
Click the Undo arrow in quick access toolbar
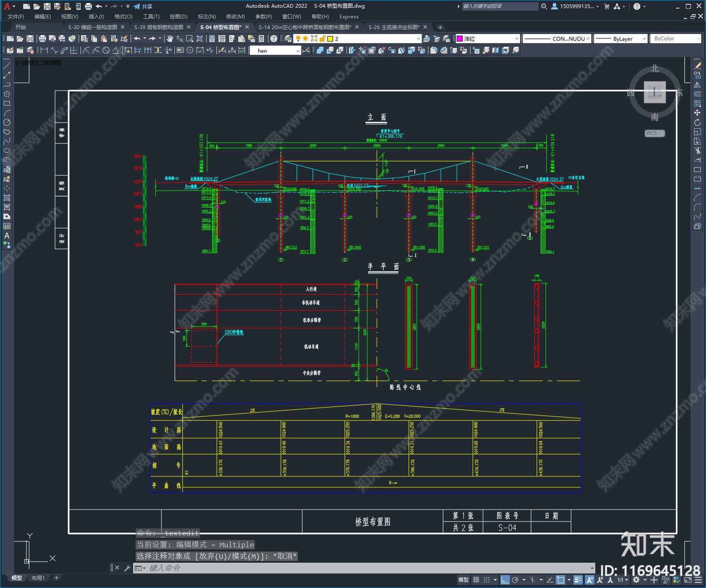coord(99,6)
